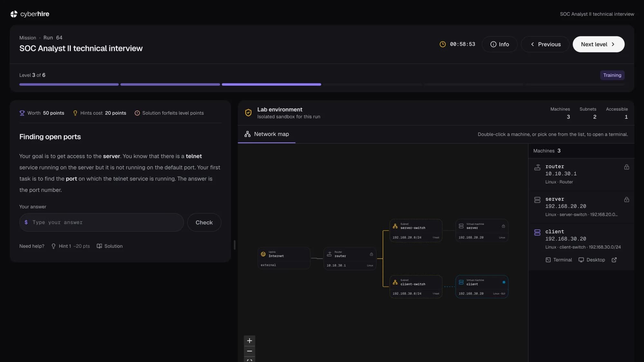Click the Lab environment shield icon
644x362 pixels.
click(x=248, y=113)
